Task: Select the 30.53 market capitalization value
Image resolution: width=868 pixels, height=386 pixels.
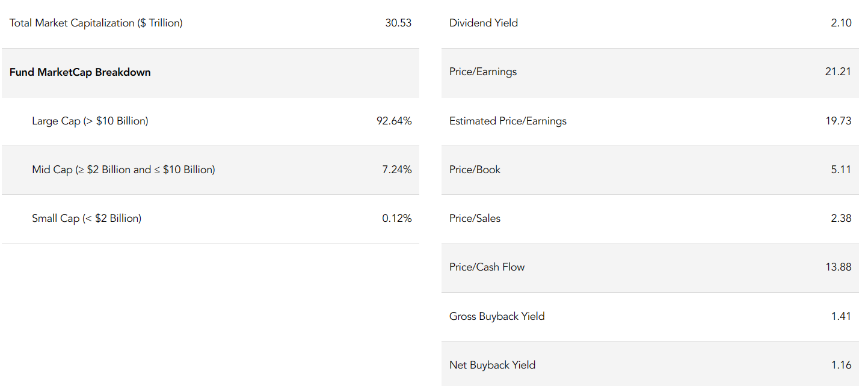Action: click(398, 23)
